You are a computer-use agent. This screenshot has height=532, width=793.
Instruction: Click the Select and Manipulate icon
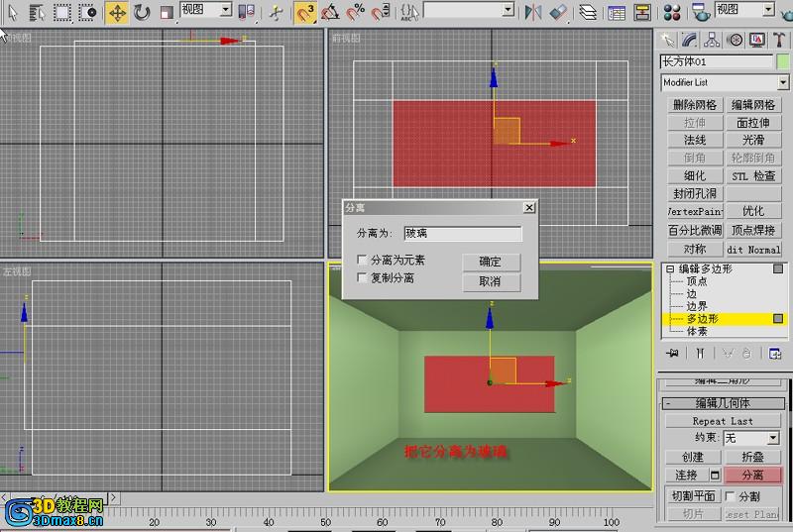pyautogui.click(x=277, y=13)
